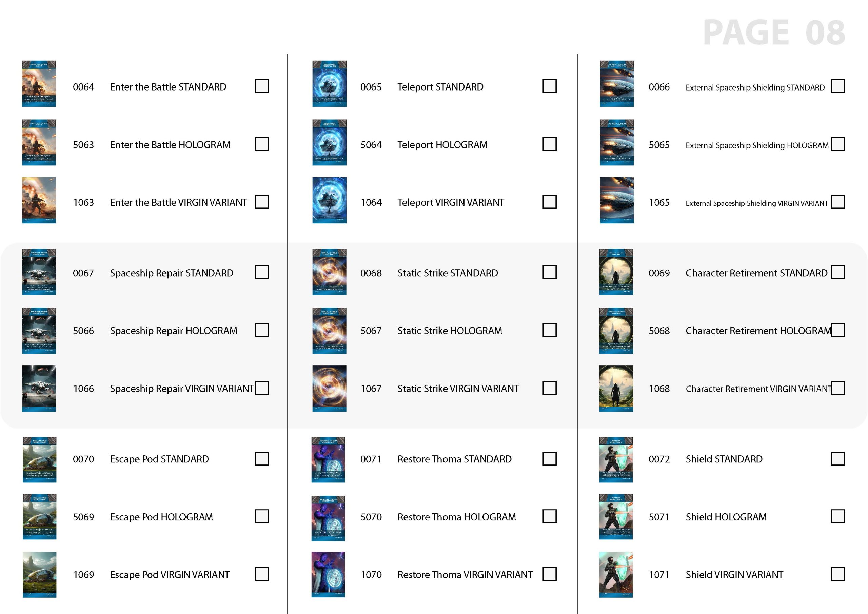This screenshot has height=614, width=868.
Task: Select the External Spaceship Shielding VIRGIN VARIANT thumbnail
Action: (613, 202)
